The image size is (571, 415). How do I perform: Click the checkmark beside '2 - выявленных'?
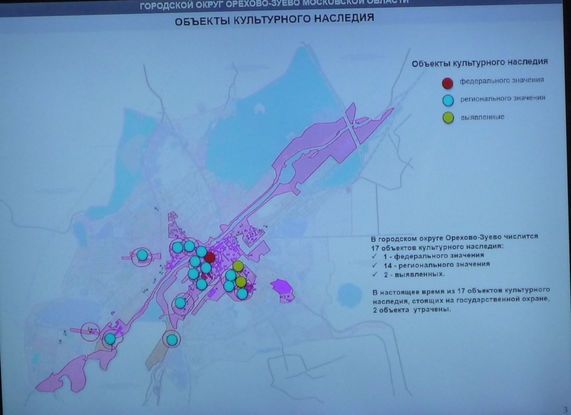tap(375, 275)
